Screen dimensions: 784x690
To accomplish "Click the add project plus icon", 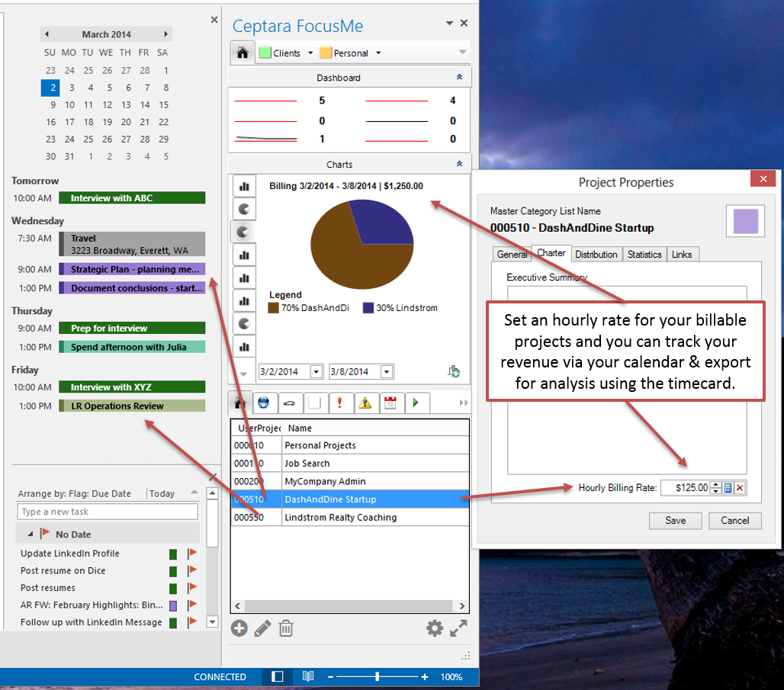I will pyautogui.click(x=239, y=628).
